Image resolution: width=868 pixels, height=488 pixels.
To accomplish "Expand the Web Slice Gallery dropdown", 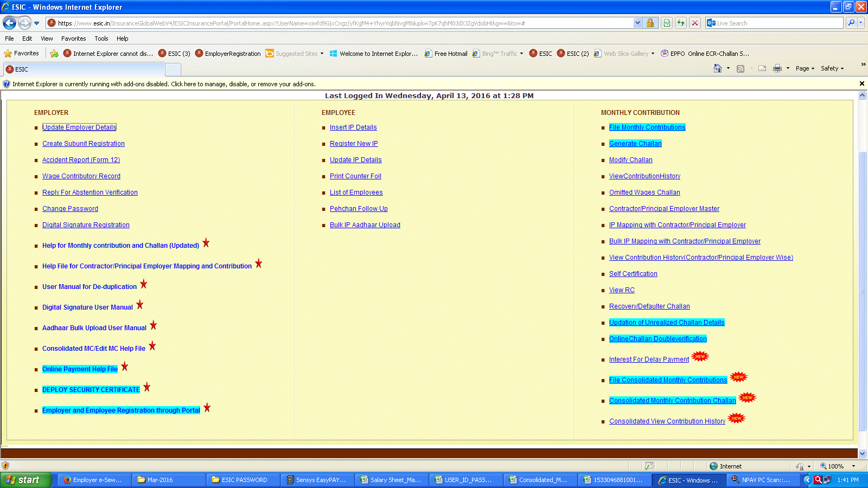I will click(653, 53).
